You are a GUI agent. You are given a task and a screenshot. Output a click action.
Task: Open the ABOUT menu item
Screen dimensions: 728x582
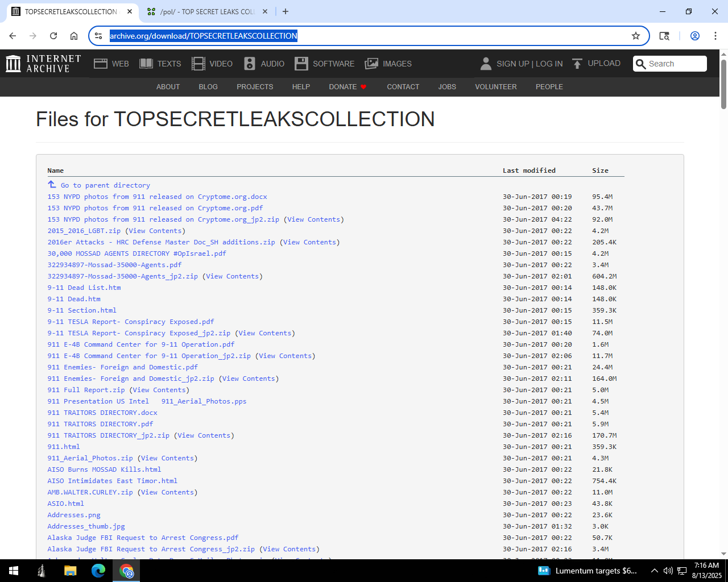pos(168,87)
